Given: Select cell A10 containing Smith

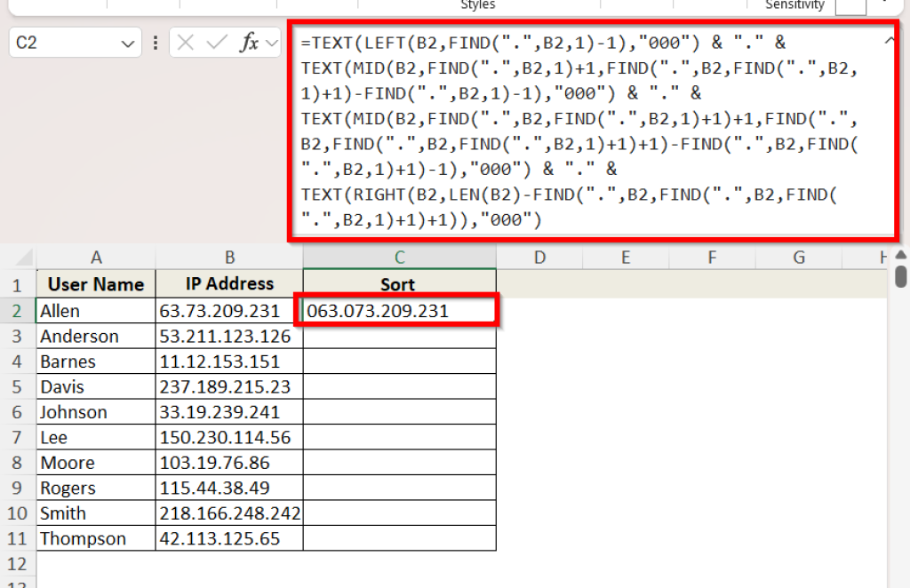Looking at the screenshot, I should pos(96,513).
